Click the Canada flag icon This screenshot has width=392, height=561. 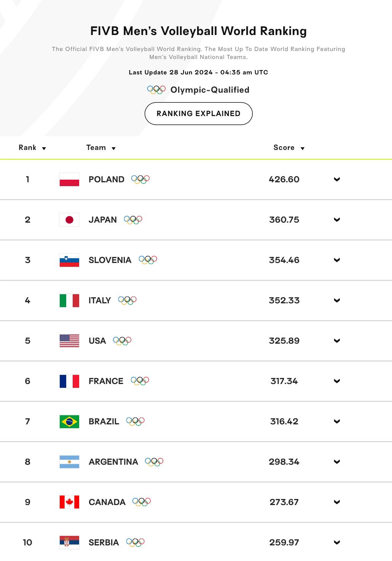69,502
